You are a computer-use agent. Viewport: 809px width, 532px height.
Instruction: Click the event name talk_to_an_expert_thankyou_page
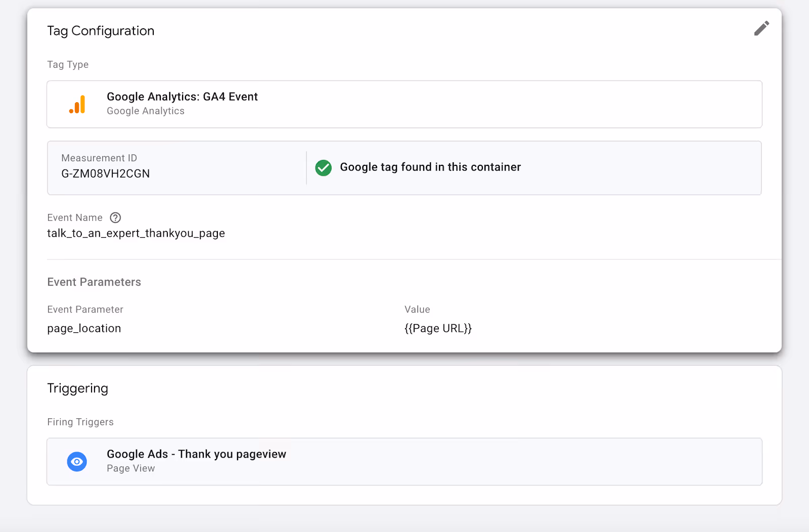(x=136, y=234)
